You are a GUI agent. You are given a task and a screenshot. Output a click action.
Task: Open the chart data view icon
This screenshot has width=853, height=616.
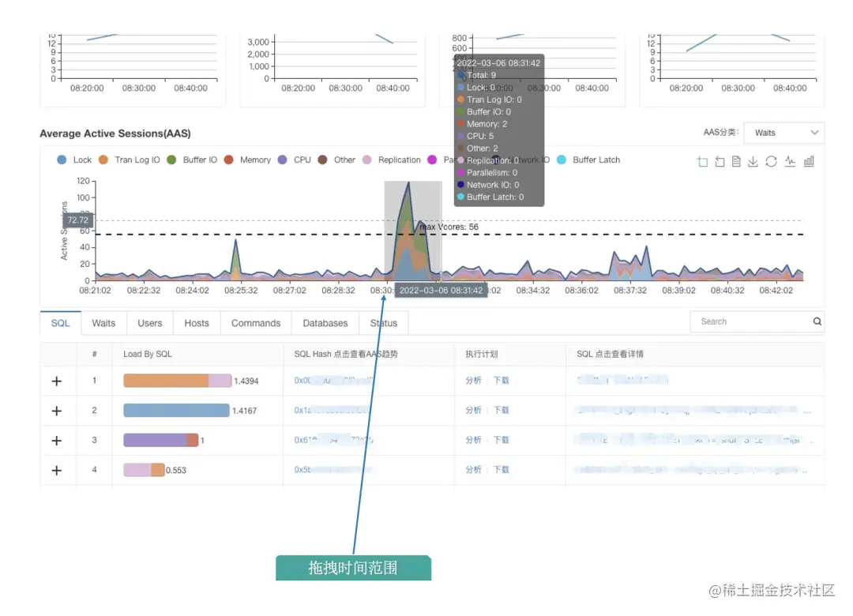(736, 162)
